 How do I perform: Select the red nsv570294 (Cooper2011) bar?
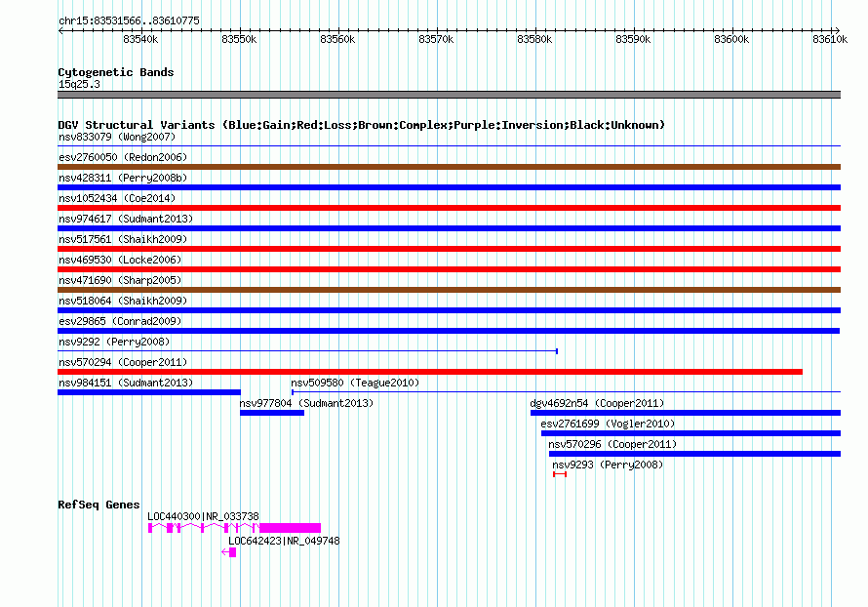(x=430, y=372)
